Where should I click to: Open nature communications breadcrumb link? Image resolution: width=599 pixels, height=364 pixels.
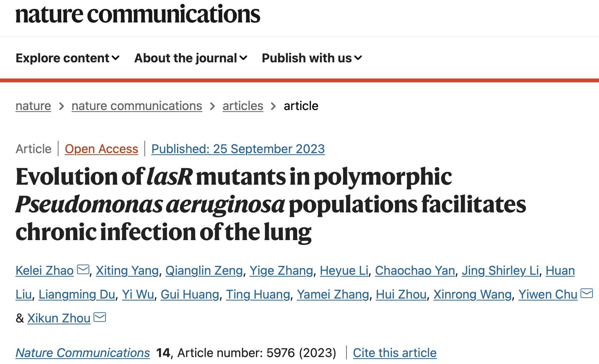click(137, 106)
